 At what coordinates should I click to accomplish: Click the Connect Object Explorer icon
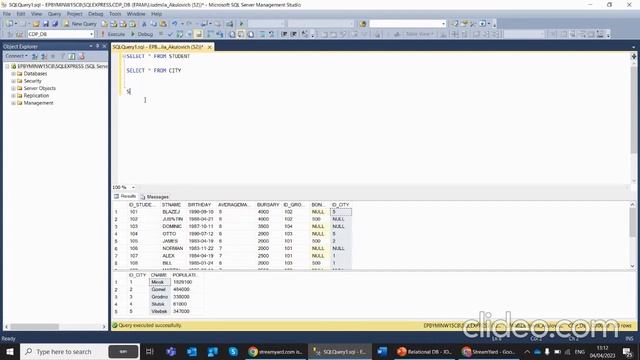(35, 56)
